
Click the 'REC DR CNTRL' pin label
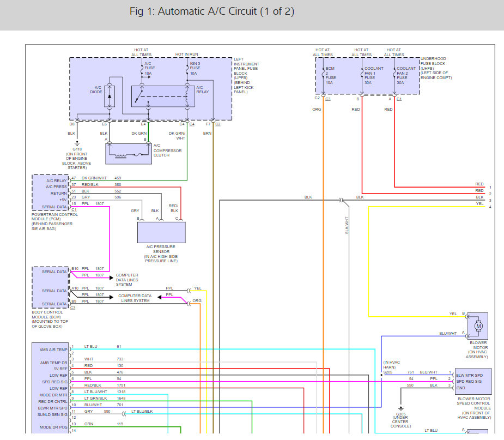tap(53, 401)
